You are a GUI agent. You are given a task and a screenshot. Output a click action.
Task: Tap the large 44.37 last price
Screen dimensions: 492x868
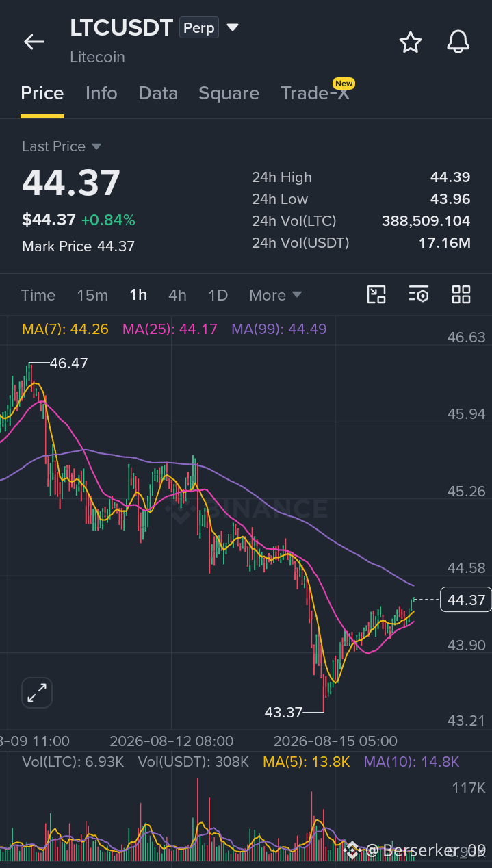pyautogui.click(x=71, y=183)
